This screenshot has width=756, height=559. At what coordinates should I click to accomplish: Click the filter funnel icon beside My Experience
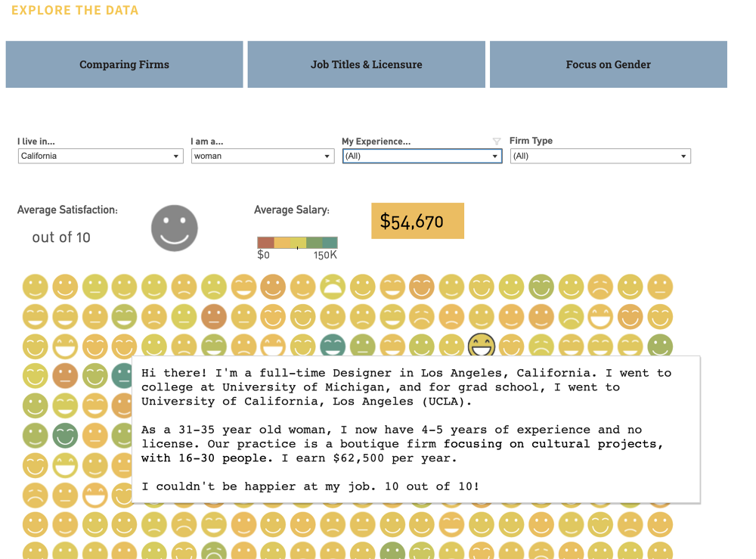coord(497,141)
